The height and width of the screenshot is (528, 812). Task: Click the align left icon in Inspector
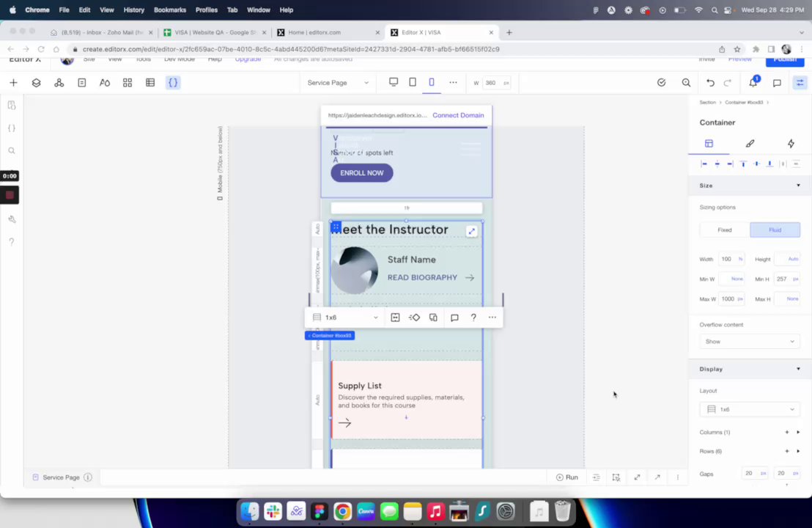(x=704, y=164)
